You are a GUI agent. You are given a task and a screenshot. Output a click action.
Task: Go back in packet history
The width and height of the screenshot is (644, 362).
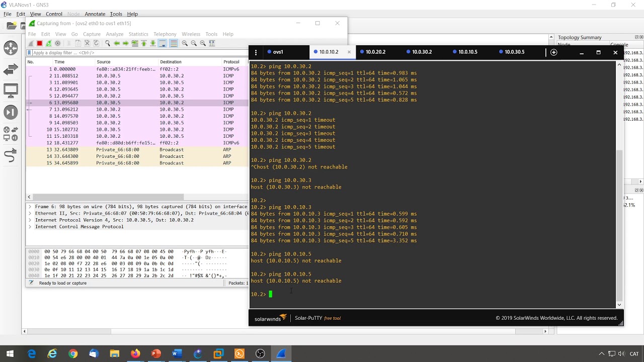[x=117, y=43]
